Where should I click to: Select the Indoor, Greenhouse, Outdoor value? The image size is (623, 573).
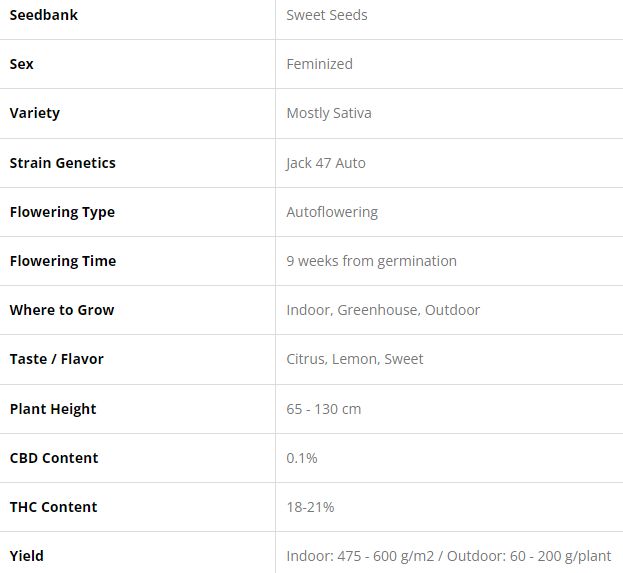click(x=383, y=310)
